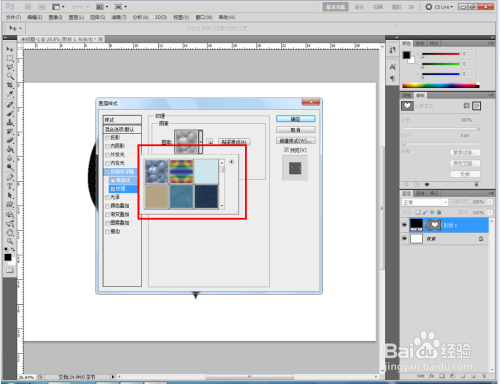
Task: Choose the rainbow stripe pattern thumbnail
Action: [x=181, y=172]
